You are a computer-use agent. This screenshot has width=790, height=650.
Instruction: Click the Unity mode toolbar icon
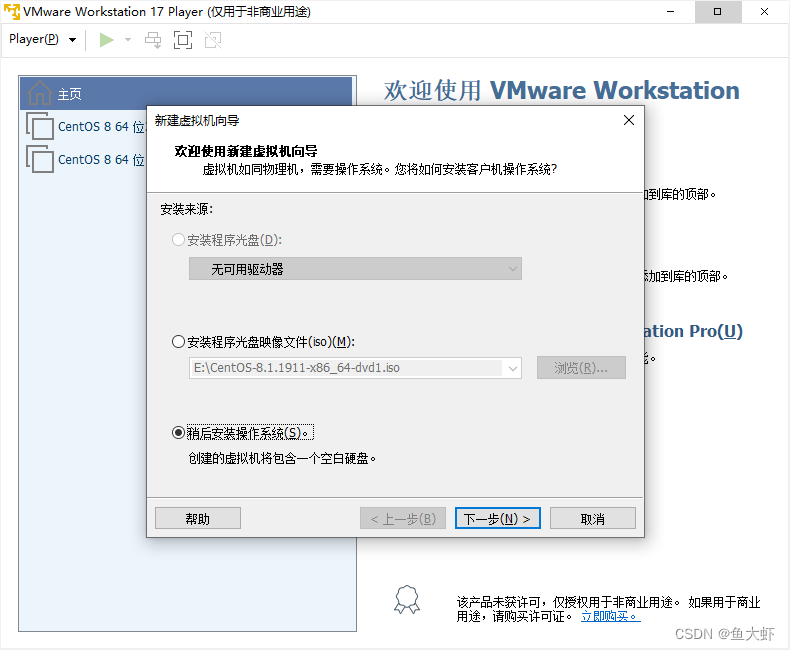click(x=213, y=40)
